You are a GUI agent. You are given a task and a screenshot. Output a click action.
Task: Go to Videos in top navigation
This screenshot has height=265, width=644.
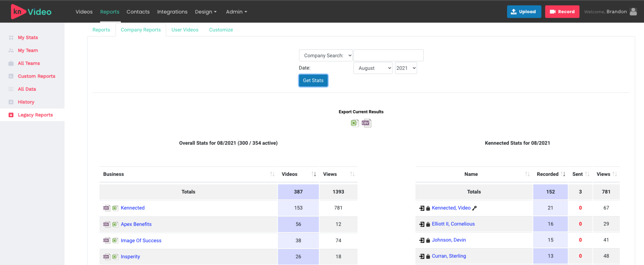84,12
